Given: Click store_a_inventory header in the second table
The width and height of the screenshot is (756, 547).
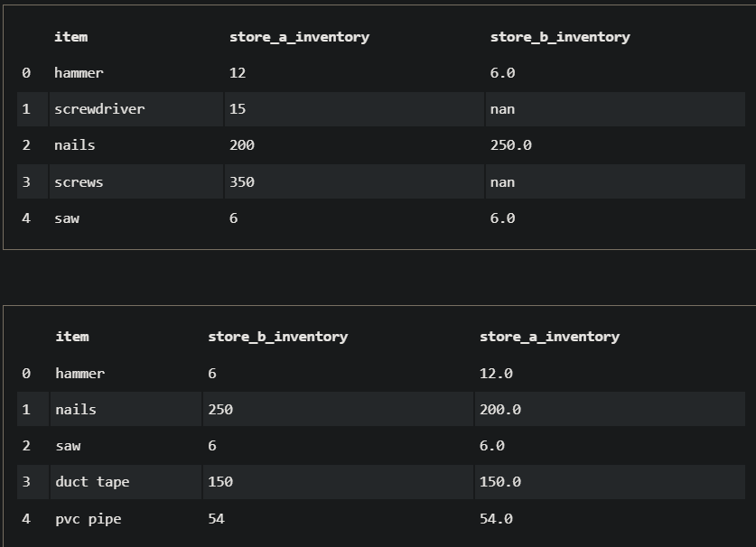Looking at the screenshot, I should pos(549,337).
